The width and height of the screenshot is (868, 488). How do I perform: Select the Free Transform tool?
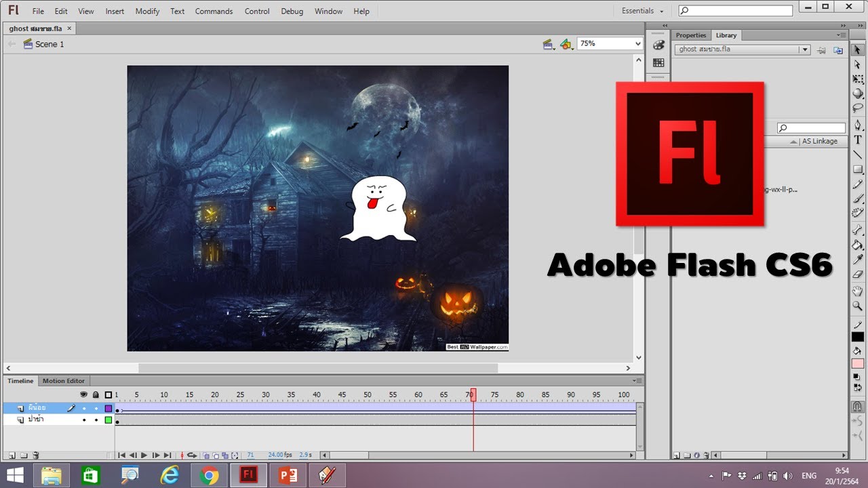coord(858,79)
